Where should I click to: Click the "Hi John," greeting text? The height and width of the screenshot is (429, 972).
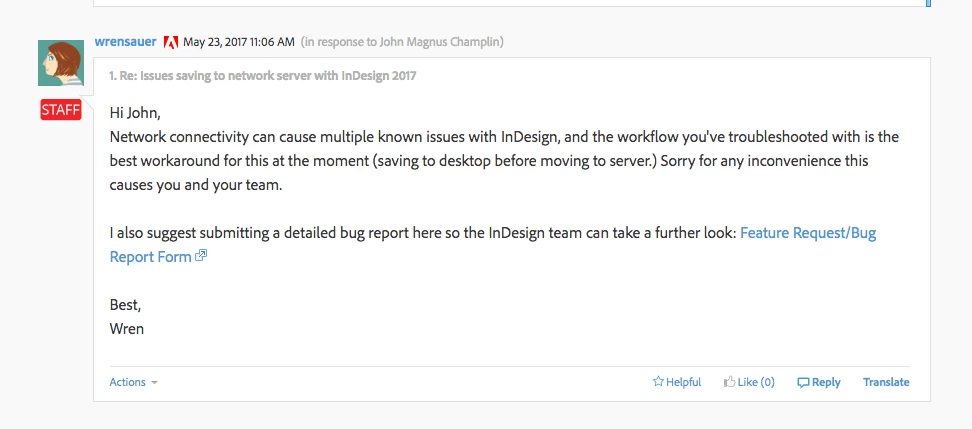(135, 113)
